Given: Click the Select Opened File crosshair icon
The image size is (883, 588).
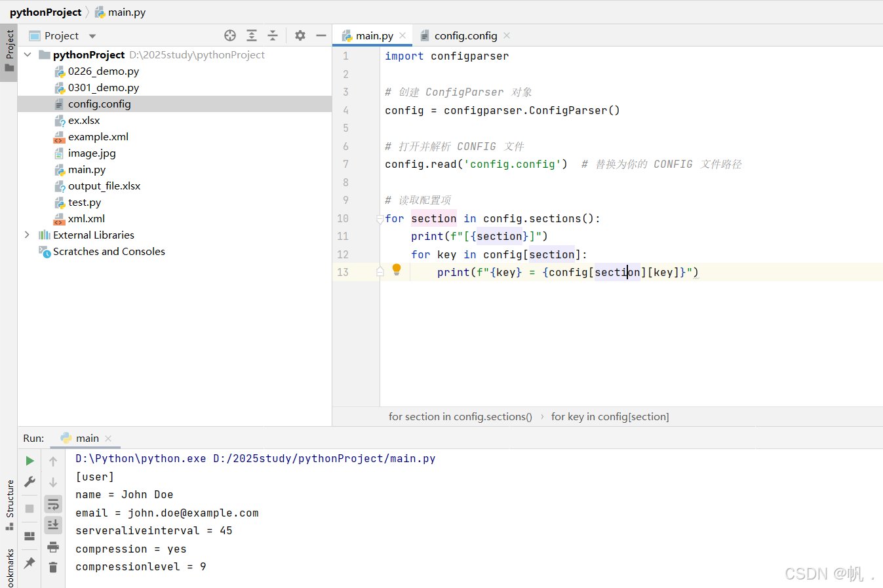Looking at the screenshot, I should click(x=230, y=35).
